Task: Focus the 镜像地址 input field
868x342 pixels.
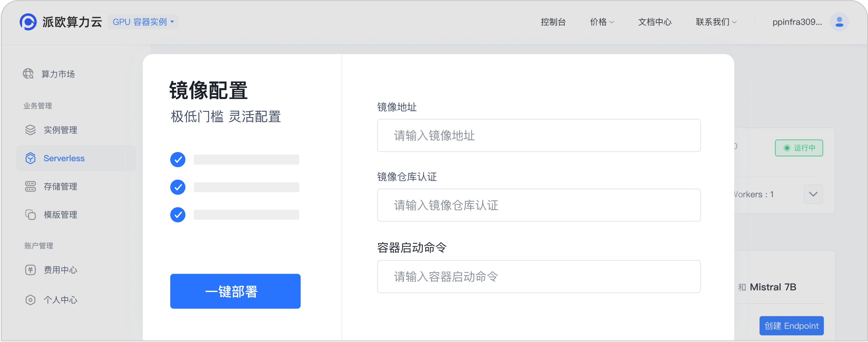Action: point(539,135)
